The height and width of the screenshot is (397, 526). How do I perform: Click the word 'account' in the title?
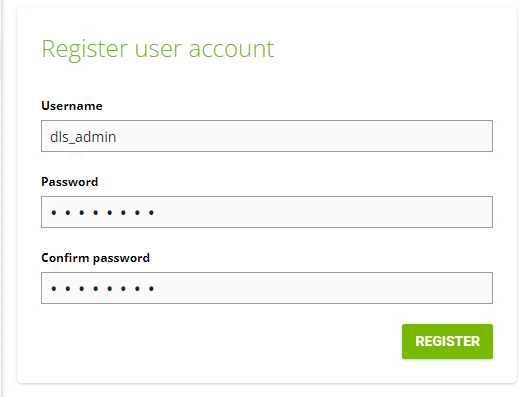(231, 49)
